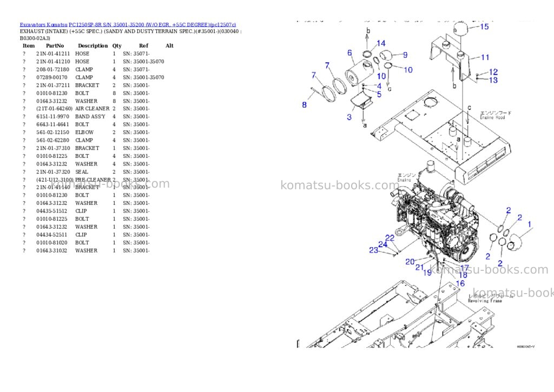
Task: Click the SEAL description
Action: [x=82, y=172]
